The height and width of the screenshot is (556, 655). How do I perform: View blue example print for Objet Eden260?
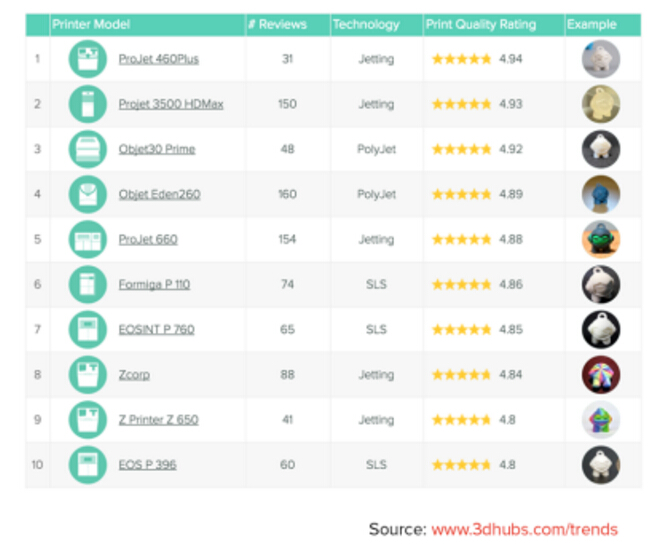coord(601,194)
